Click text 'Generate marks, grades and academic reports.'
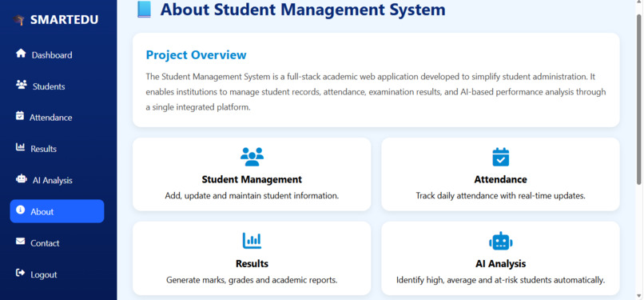The image size is (644, 300). click(252, 280)
